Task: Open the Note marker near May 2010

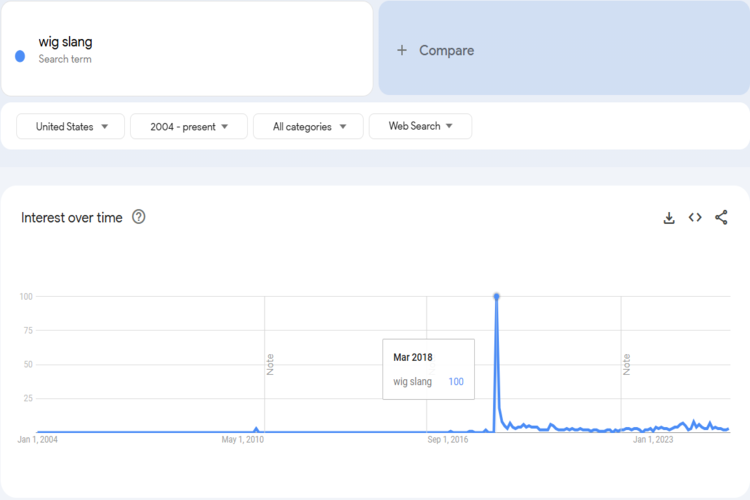Action: click(x=270, y=365)
